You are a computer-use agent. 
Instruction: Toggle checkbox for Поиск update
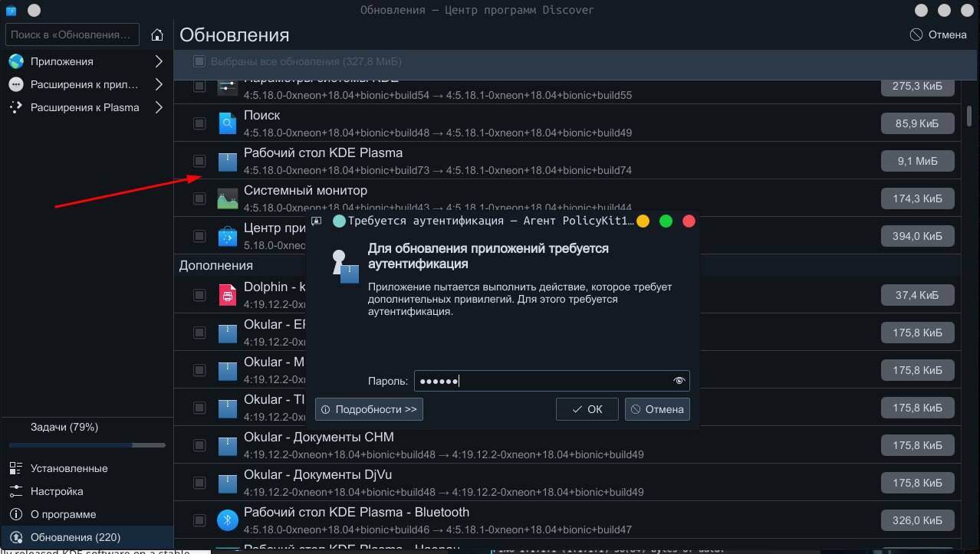(199, 123)
